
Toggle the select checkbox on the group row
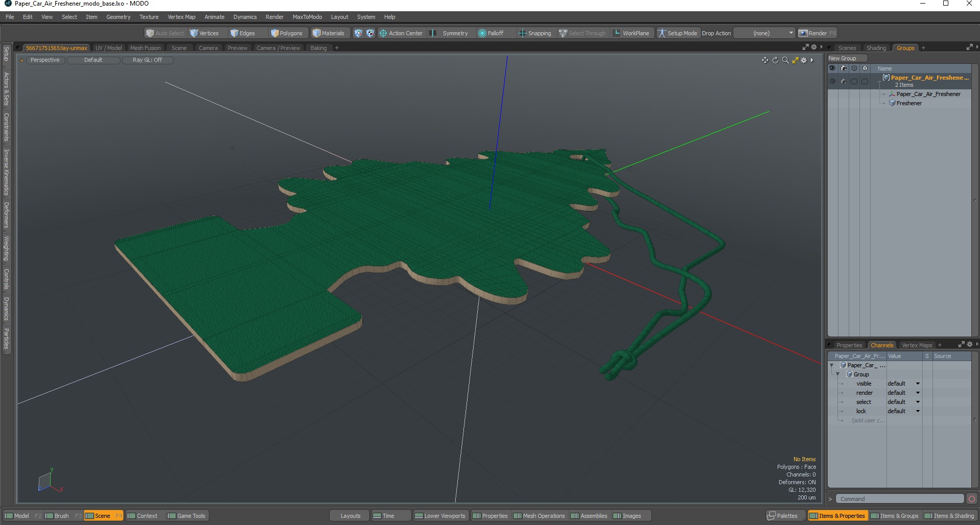[854, 81]
